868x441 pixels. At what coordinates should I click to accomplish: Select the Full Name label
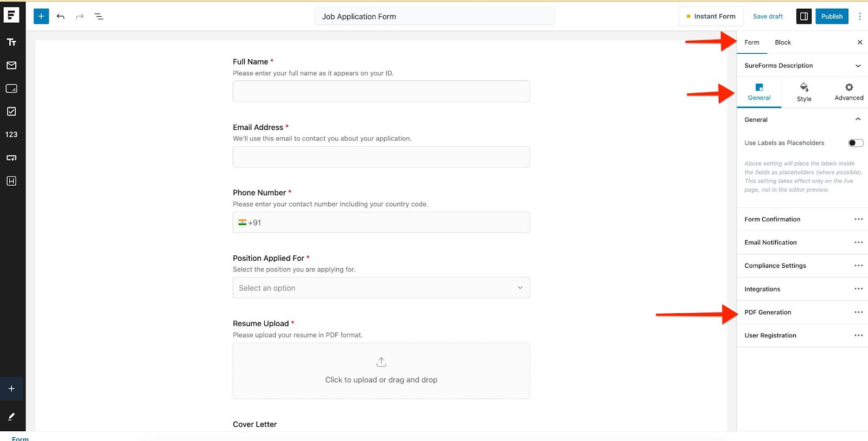(x=251, y=62)
